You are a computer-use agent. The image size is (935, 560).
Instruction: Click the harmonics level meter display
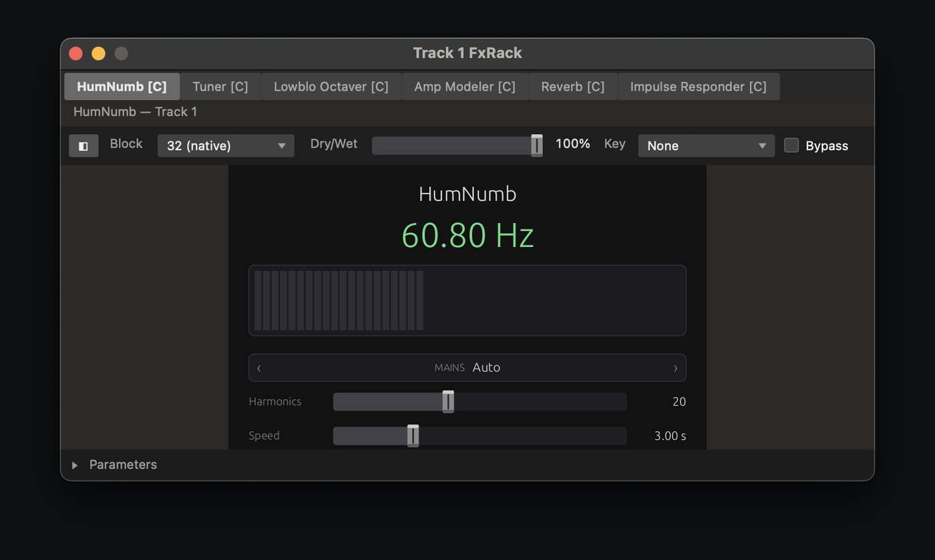point(467,300)
